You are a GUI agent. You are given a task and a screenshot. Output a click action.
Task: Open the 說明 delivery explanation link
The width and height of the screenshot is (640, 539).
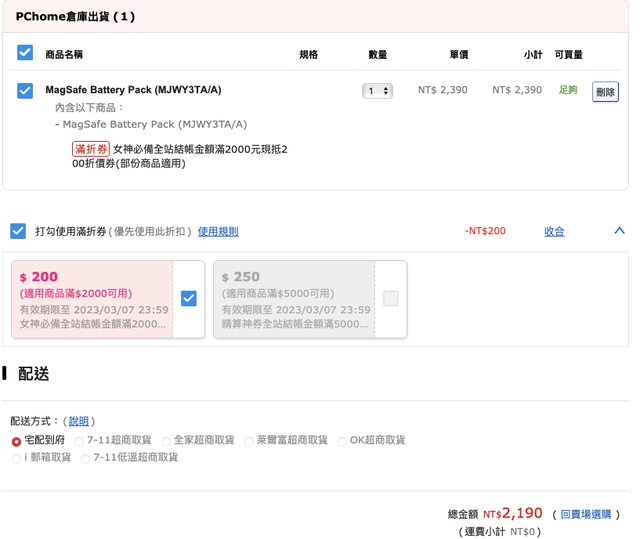click(x=78, y=421)
